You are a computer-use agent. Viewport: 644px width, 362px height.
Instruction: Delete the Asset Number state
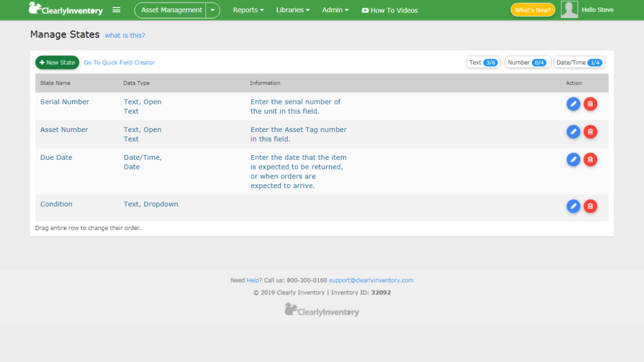590,132
